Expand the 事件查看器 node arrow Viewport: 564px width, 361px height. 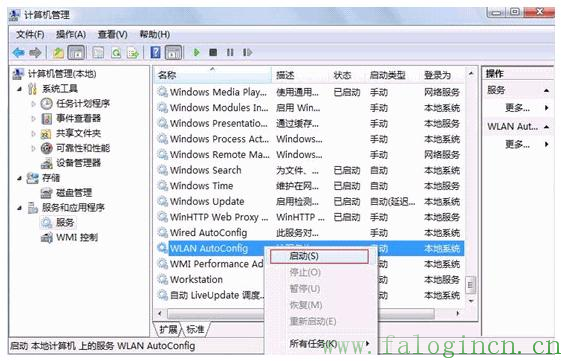[33, 118]
